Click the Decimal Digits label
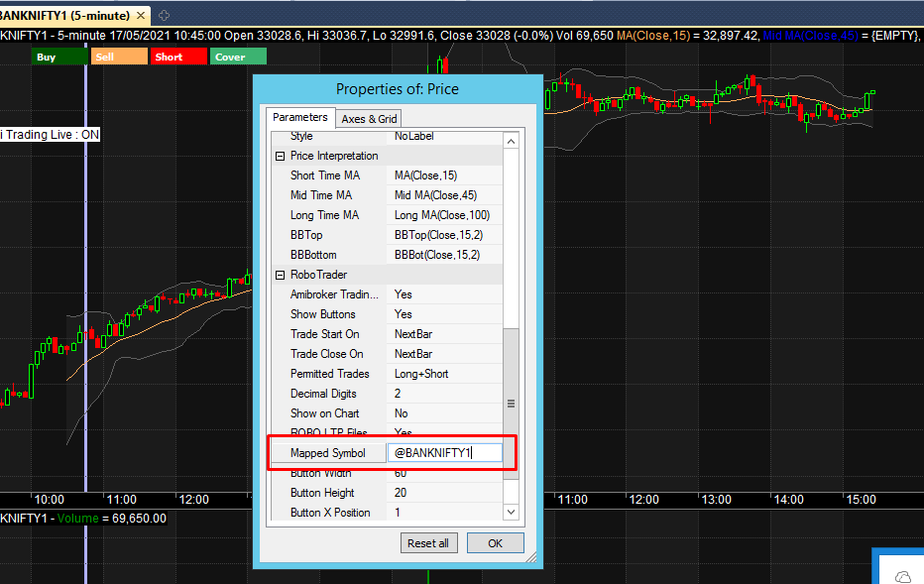The image size is (924, 584). coord(323,394)
